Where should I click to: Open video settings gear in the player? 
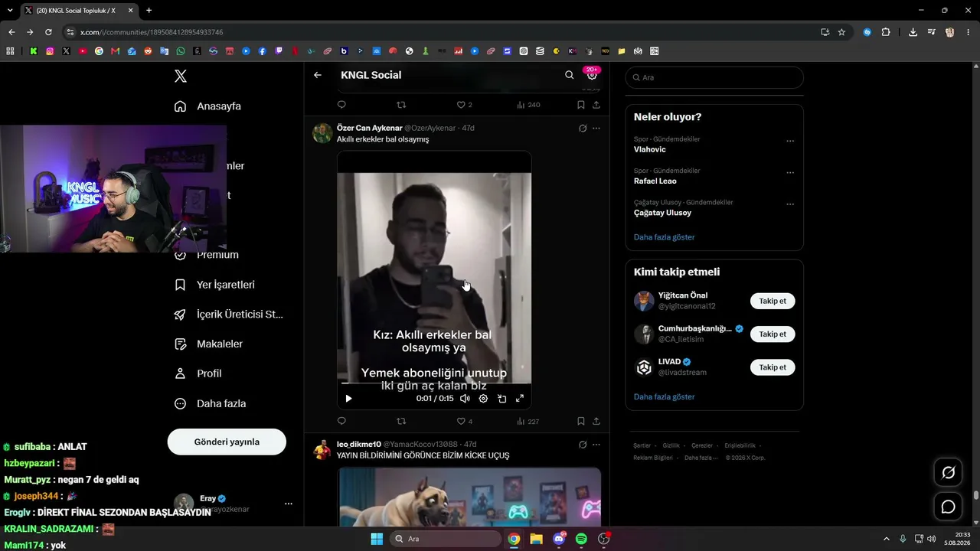tap(483, 398)
